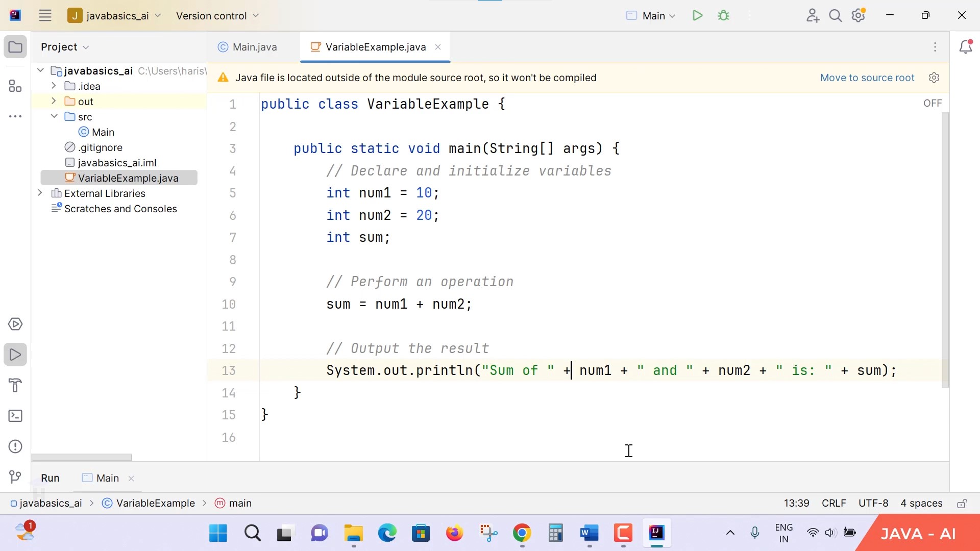Screen dimensions: 980x551
Task: Open the Problems tool window
Action: (15, 446)
